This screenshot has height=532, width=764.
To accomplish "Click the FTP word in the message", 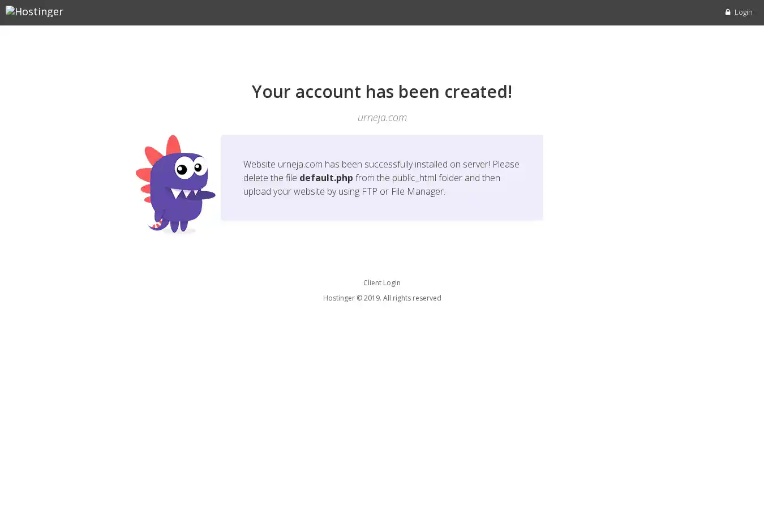I will pyautogui.click(x=370, y=191).
